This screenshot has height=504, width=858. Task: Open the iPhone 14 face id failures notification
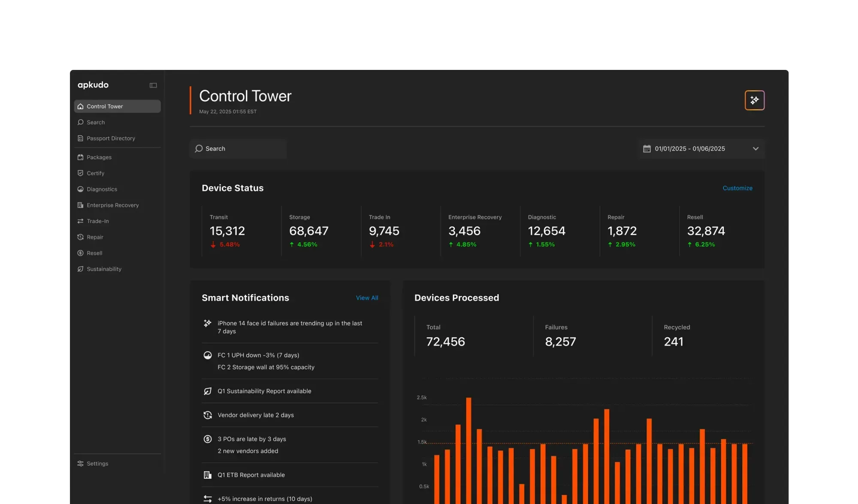(290, 327)
